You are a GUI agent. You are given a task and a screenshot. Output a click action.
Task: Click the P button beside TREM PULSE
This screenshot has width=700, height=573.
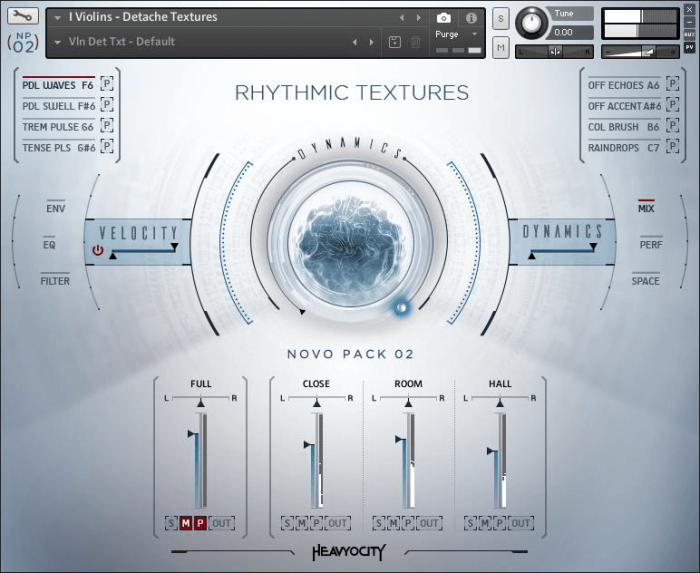tap(107, 125)
